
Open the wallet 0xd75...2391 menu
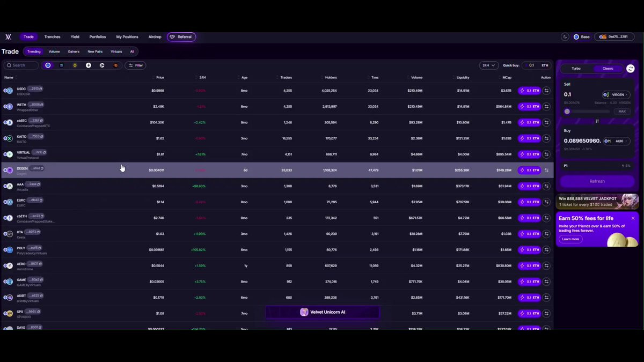coord(614,37)
